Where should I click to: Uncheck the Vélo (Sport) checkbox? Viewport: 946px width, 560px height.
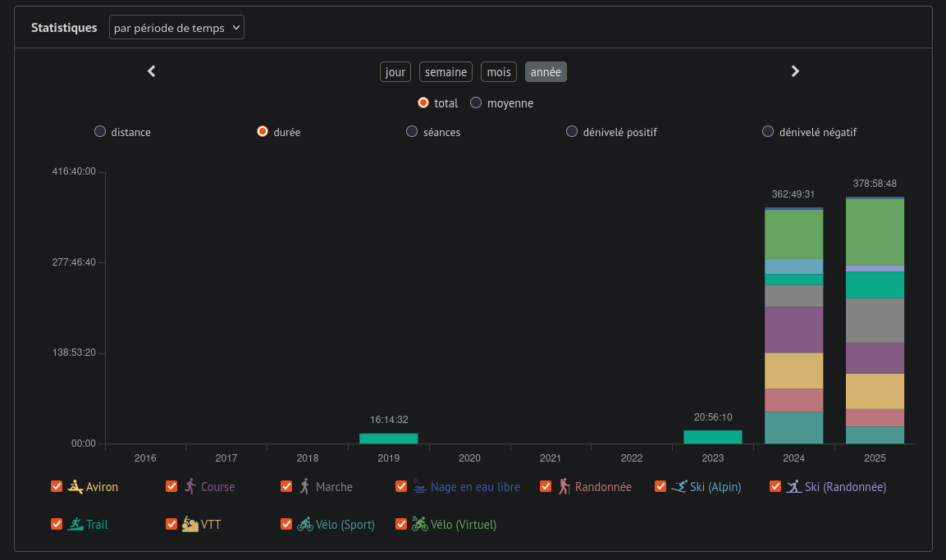click(286, 524)
